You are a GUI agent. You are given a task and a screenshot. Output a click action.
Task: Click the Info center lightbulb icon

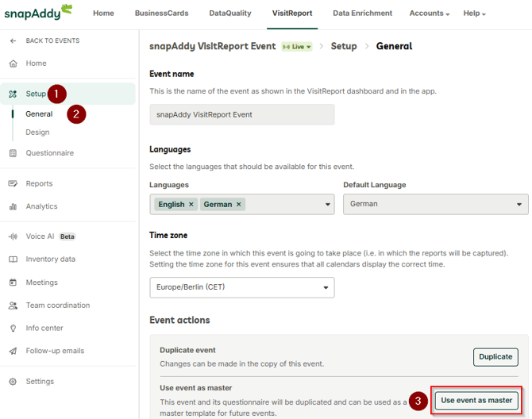pos(13,329)
